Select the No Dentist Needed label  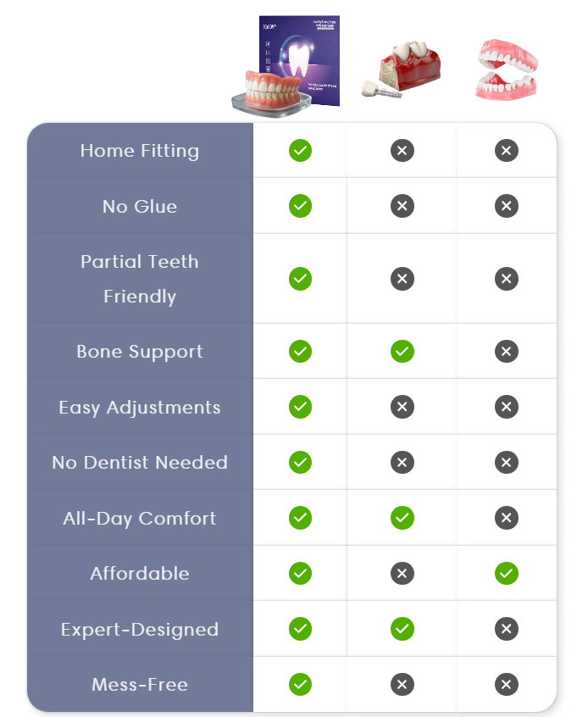pos(140,463)
